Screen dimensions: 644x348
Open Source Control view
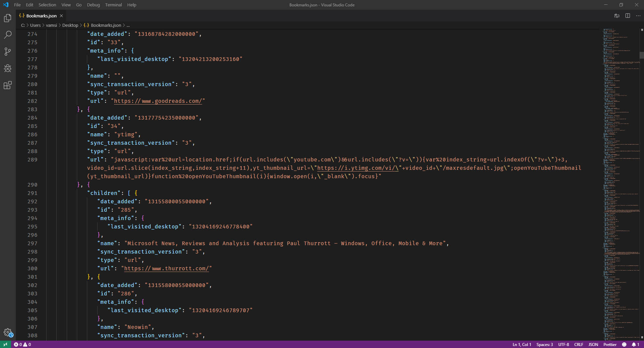(x=7, y=52)
